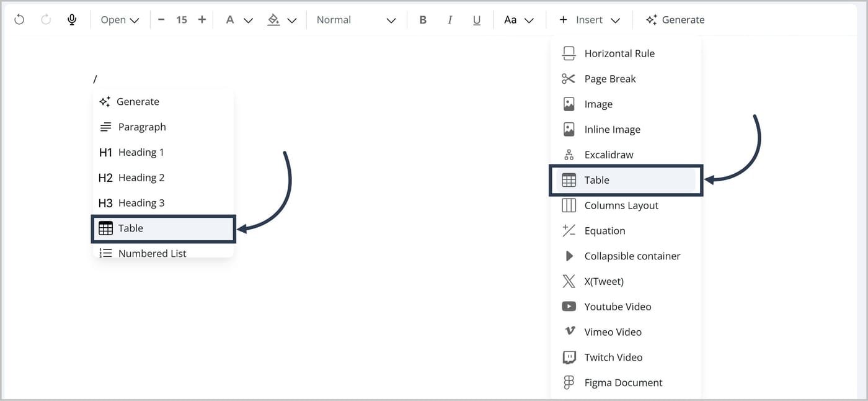The image size is (868, 401).
Task: Click the Inline Image picture icon
Action: point(569,130)
